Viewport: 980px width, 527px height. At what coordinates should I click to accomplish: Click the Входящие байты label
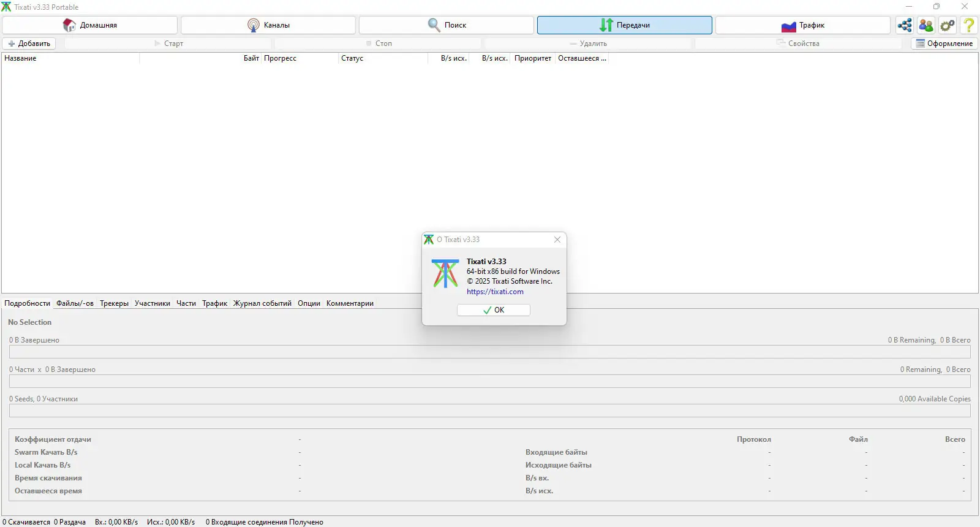pyautogui.click(x=556, y=452)
